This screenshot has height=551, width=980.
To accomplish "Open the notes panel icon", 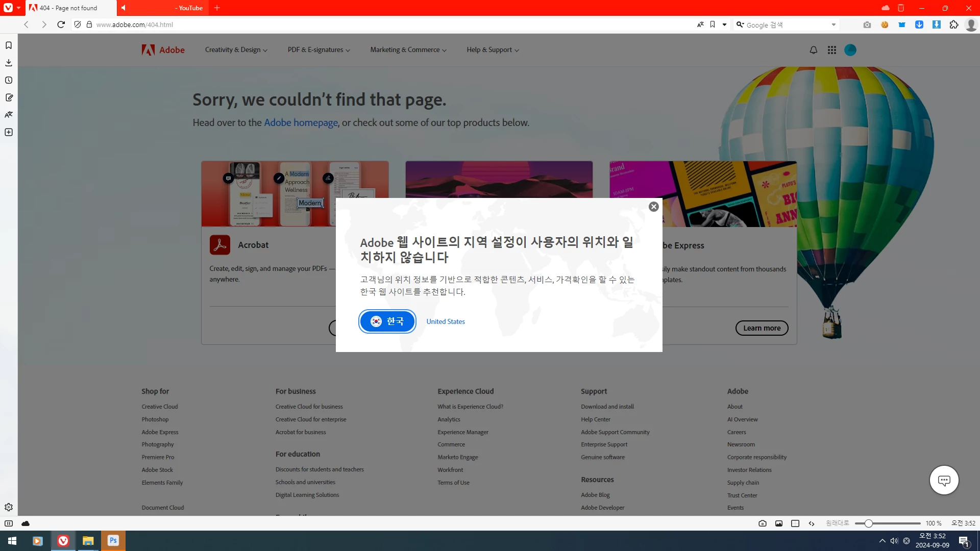I will 9,97.
